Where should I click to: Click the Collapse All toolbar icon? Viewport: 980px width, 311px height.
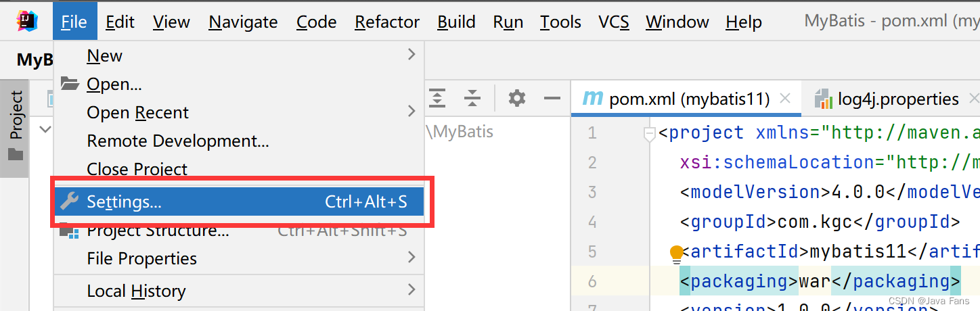tap(472, 99)
